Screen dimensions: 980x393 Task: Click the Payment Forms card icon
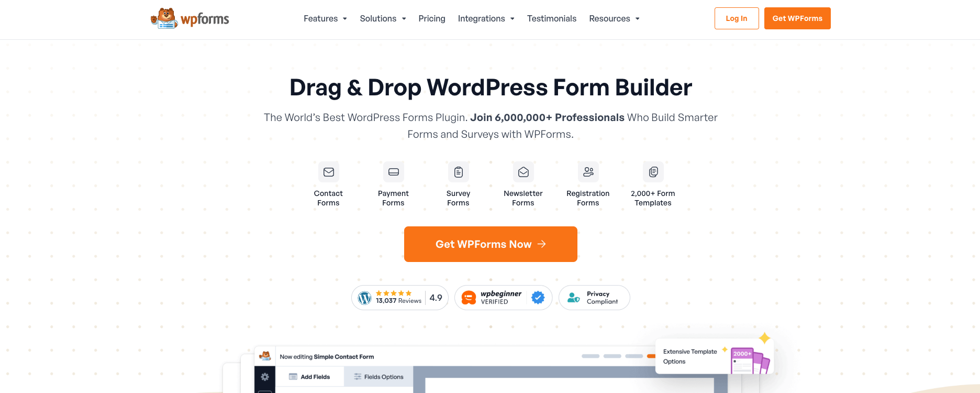click(394, 172)
